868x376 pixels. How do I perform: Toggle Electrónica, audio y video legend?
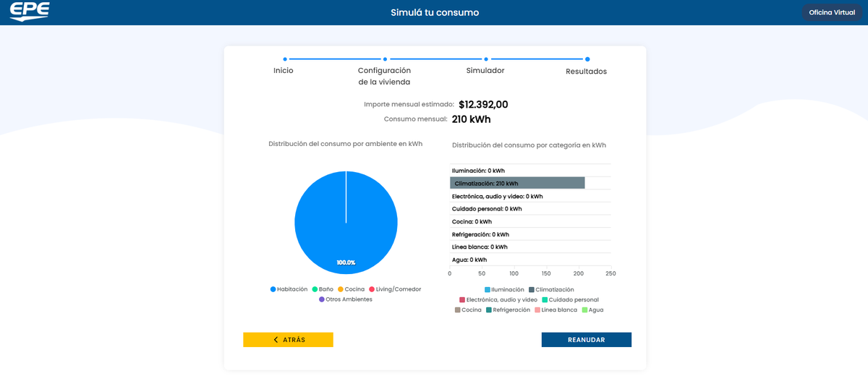pos(498,299)
